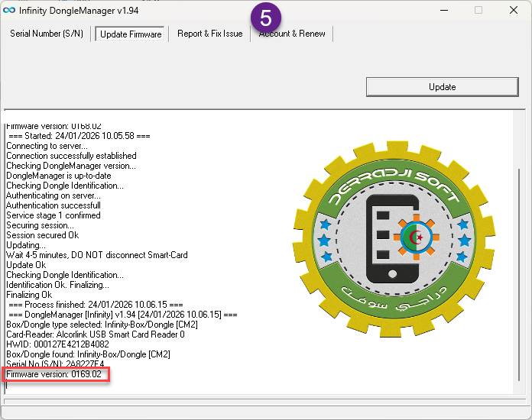Click 'Process finished: 24/01/2026 10.06.15' line
This screenshot has width=532, height=420.
[x=96, y=305]
